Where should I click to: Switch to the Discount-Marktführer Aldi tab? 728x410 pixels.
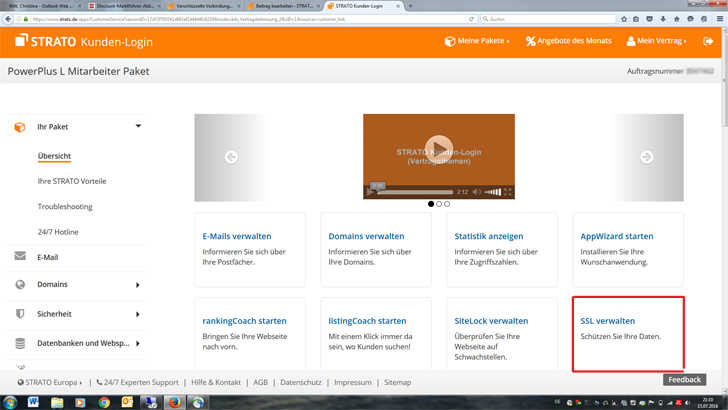125,6
